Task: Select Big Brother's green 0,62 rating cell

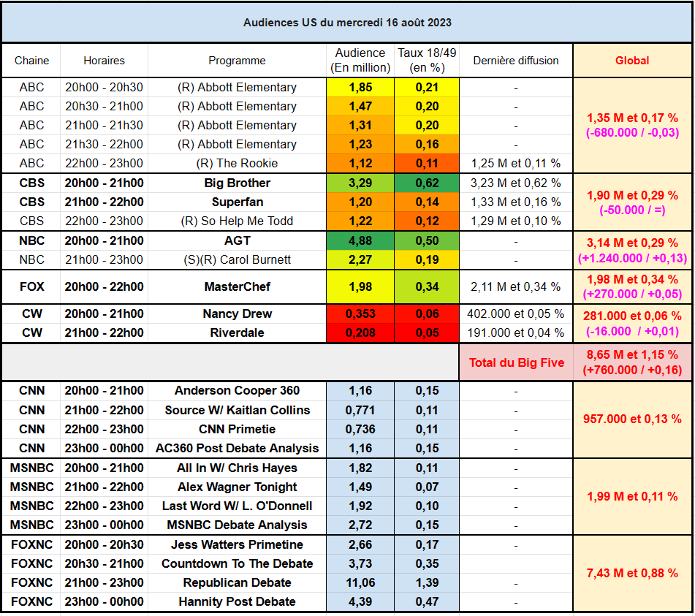Action: coord(427,183)
